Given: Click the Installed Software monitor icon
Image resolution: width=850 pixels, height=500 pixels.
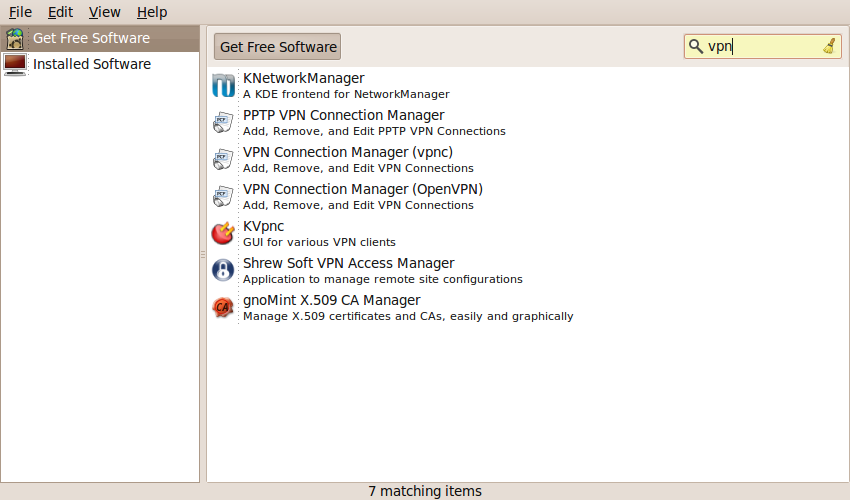Looking at the screenshot, I should (x=15, y=64).
